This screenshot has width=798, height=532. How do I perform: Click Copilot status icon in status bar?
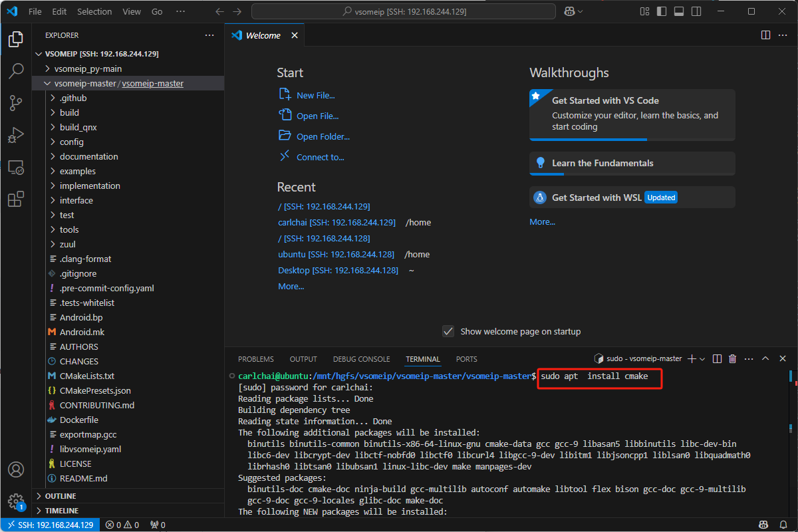(764, 525)
